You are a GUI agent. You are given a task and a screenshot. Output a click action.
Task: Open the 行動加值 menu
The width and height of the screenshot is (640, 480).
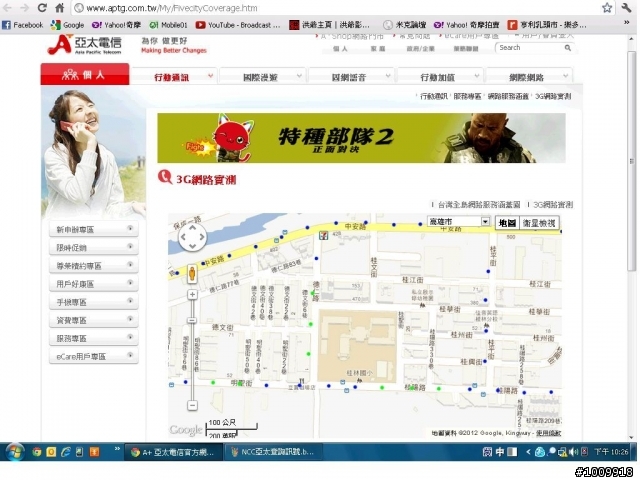(x=438, y=77)
